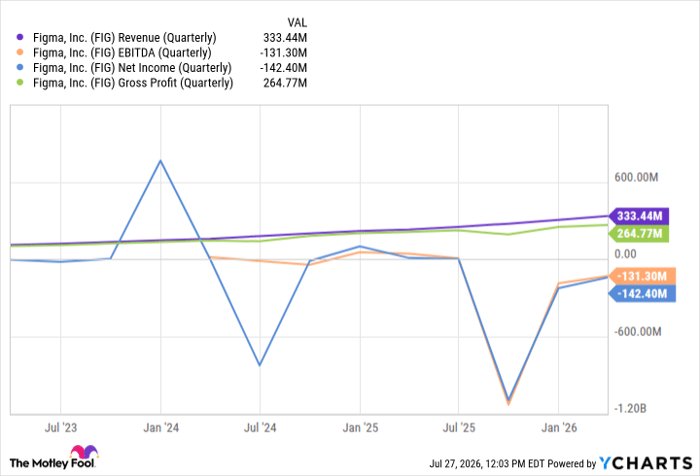
Task: Select the Figma Net Income (Quarterly) legend label
Action: pyautogui.click(x=132, y=68)
